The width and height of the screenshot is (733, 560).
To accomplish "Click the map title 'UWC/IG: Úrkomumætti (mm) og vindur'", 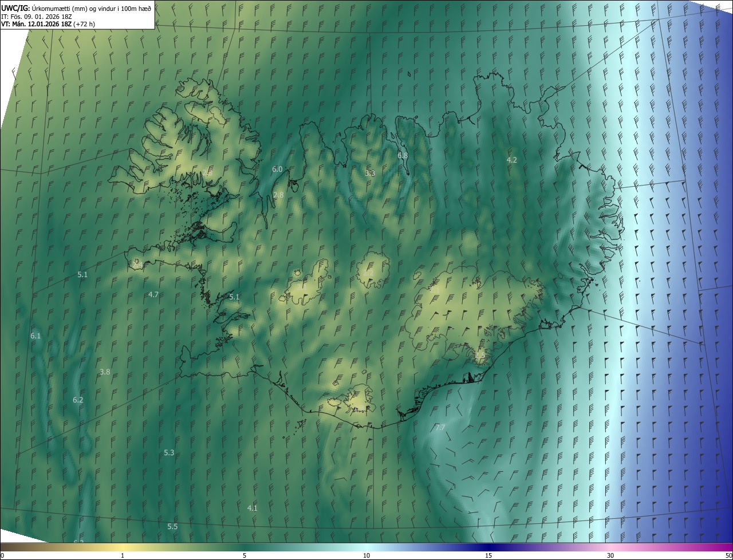I will [76, 7].
